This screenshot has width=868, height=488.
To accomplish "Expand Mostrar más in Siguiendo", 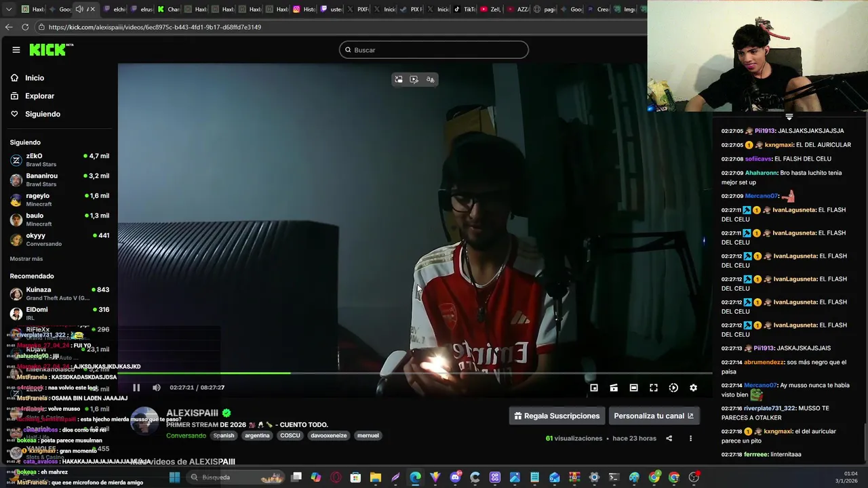I will coord(26,259).
